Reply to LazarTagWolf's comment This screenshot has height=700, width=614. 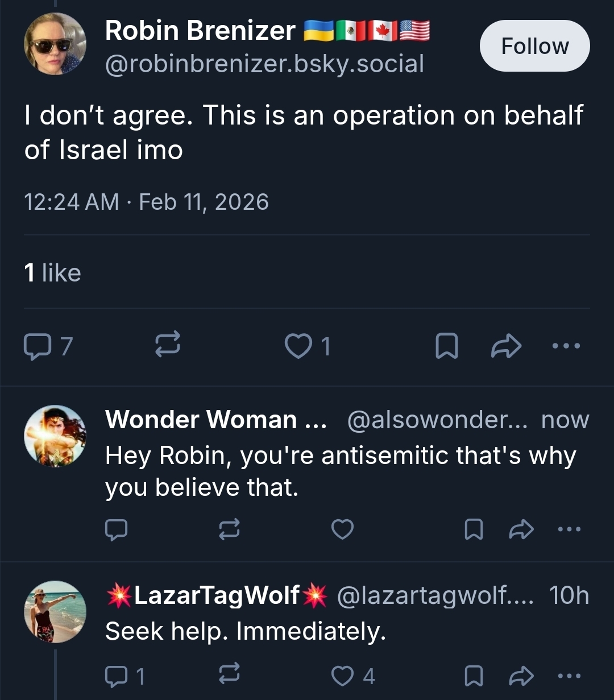[116, 676]
